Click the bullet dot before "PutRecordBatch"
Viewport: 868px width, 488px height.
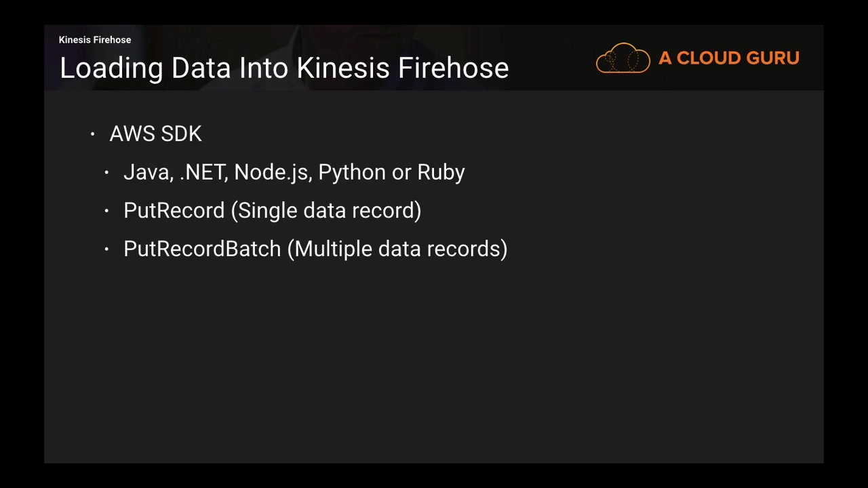[x=106, y=249]
